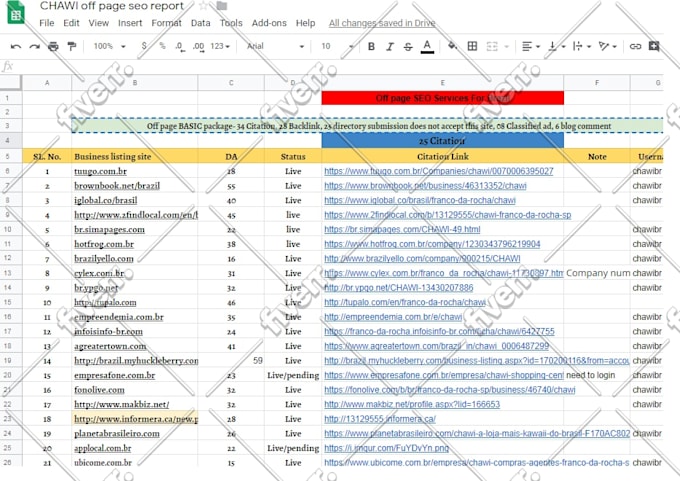The height and width of the screenshot is (481, 680).
Task: Open the fonolive.com citation link
Action: pos(450,390)
